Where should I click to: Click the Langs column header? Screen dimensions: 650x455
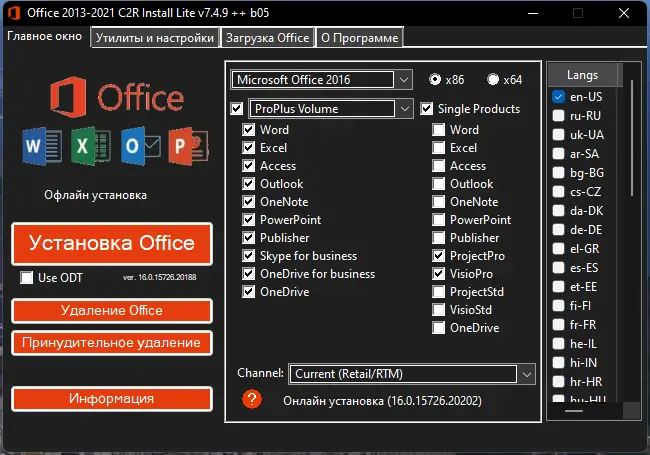coord(582,75)
